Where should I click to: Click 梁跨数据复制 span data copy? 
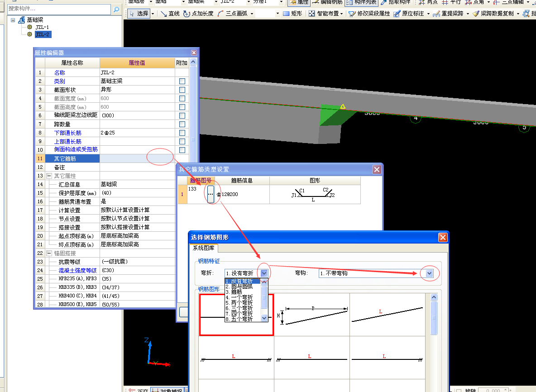493,13
